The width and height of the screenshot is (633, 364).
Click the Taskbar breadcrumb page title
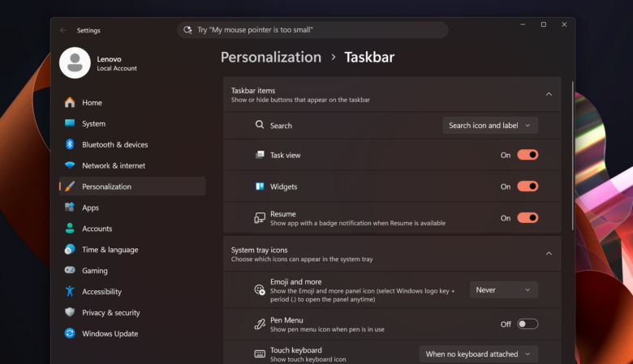[369, 58]
